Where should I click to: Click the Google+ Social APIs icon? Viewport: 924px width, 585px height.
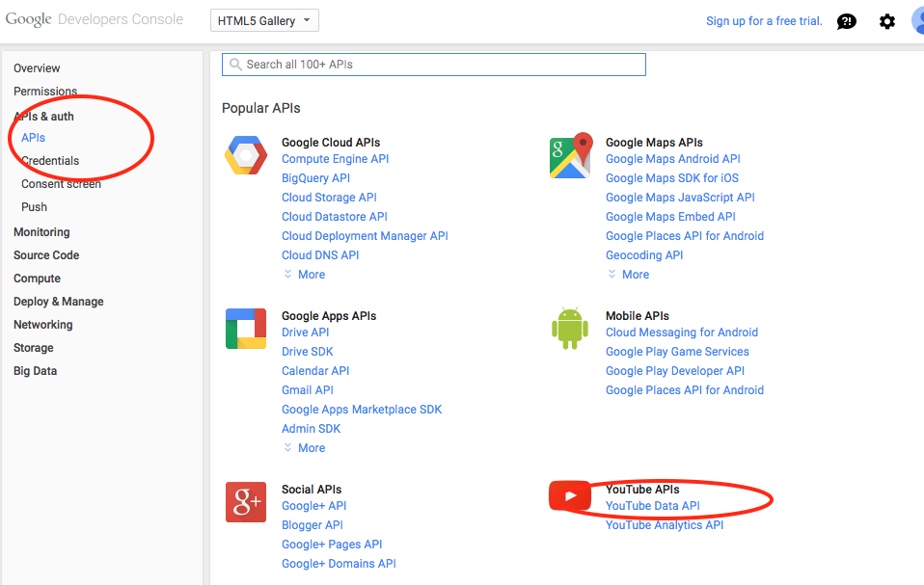[x=245, y=502]
